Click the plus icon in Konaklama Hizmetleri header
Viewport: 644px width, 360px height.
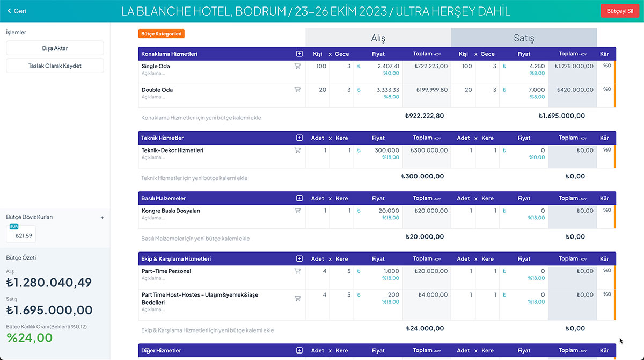299,54
